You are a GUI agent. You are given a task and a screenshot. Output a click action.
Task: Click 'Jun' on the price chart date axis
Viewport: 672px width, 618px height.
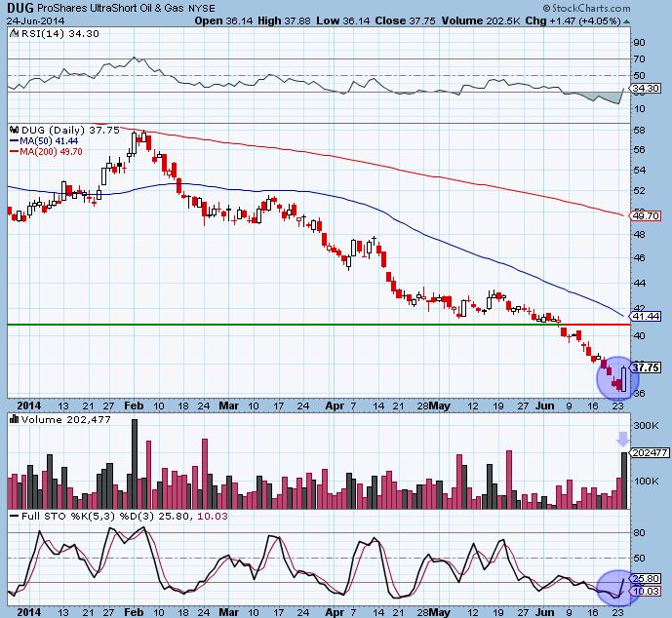click(x=544, y=406)
